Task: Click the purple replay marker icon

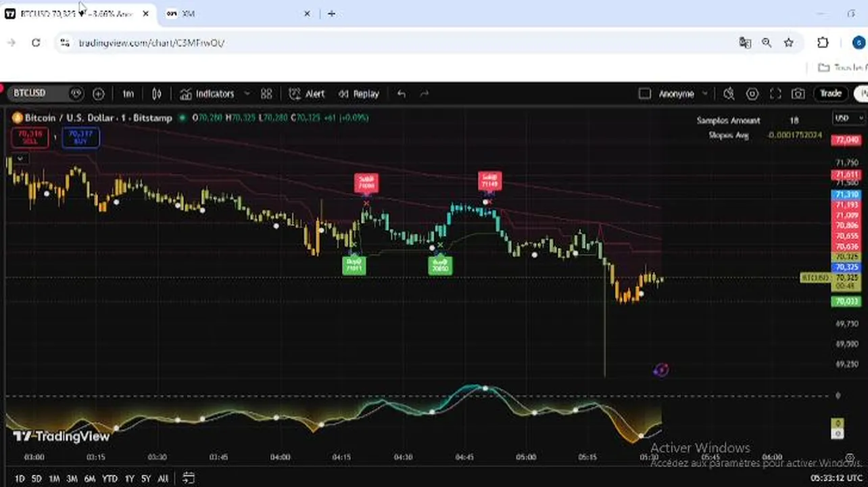Action: coord(661,369)
